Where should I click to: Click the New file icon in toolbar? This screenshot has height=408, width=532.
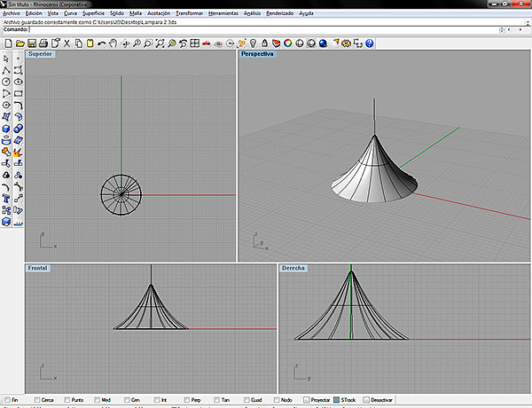point(7,43)
